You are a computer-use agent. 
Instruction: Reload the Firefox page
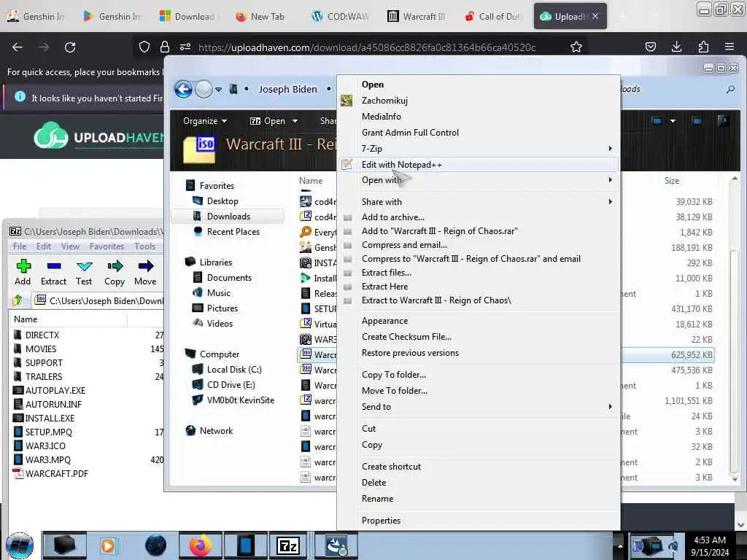pyautogui.click(x=70, y=47)
